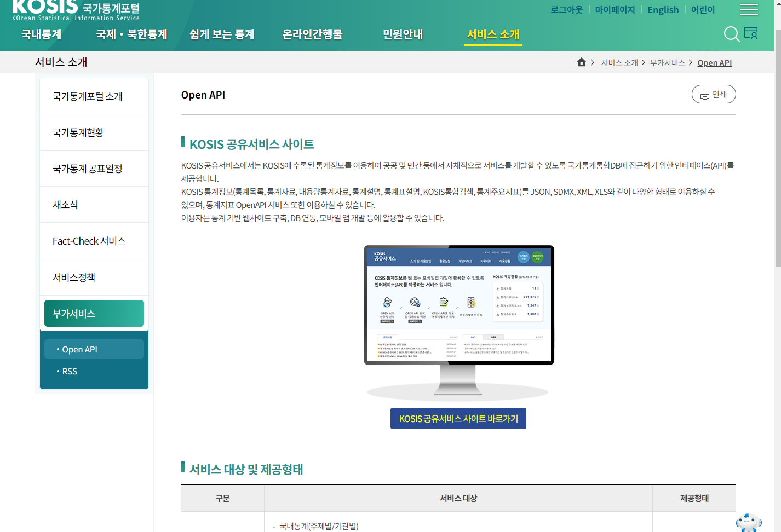Open the 국제·북한통계 menu
Viewport: 781px width, 532px height.
131,34
